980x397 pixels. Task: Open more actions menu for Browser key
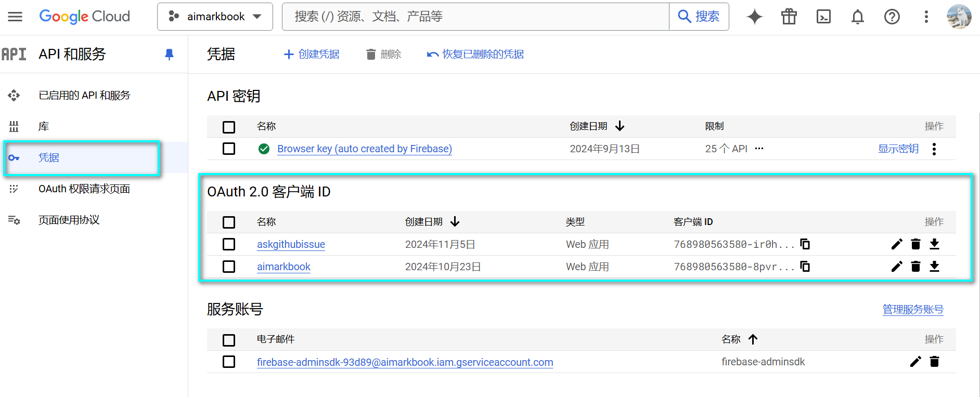[934, 149]
